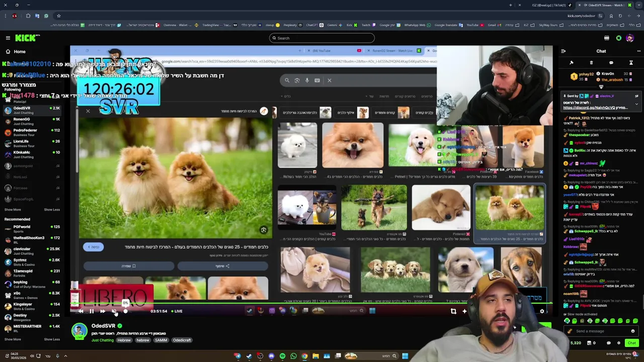Click the Just Chatting category link
Viewport: 644px width, 362px height.
coord(103,340)
